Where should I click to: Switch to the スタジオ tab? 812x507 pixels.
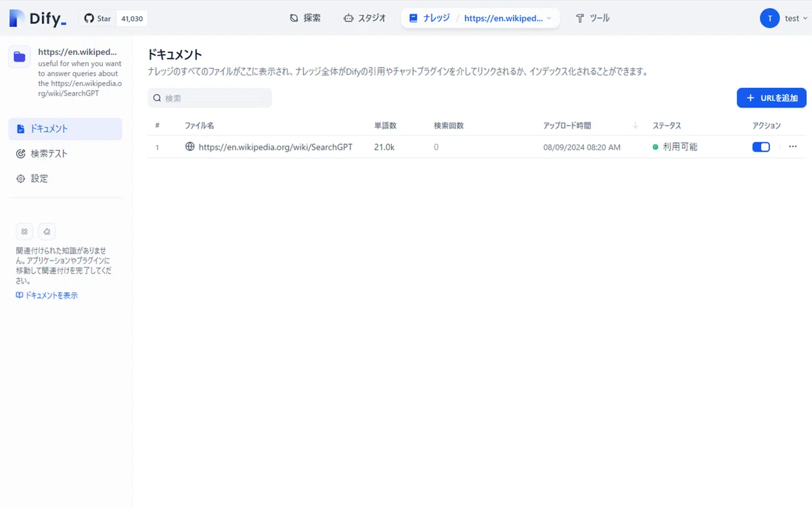pos(365,18)
